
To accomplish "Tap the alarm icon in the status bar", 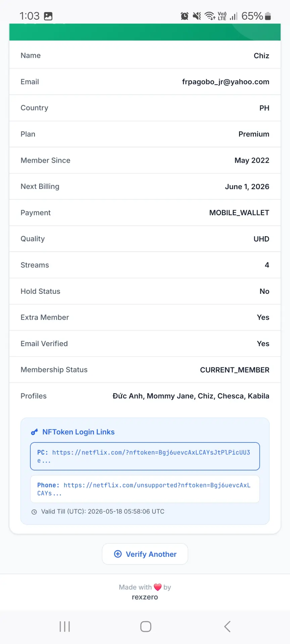I will click(185, 16).
